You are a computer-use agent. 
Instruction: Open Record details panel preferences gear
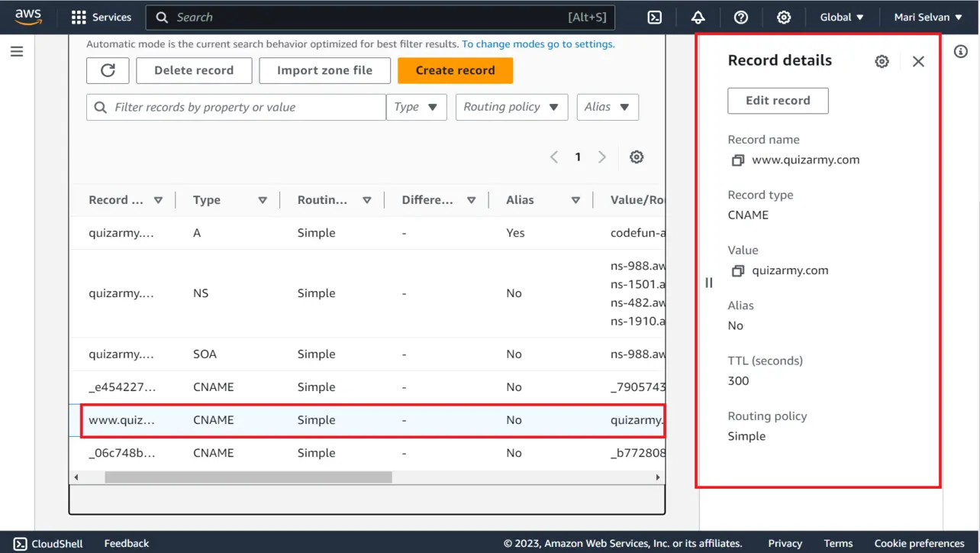(x=882, y=61)
